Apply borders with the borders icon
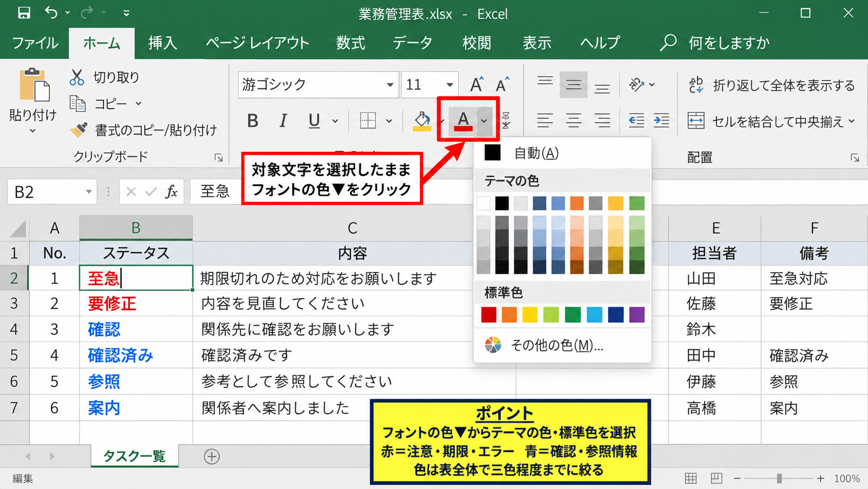The height and width of the screenshot is (489, 868). click(368, 121)
